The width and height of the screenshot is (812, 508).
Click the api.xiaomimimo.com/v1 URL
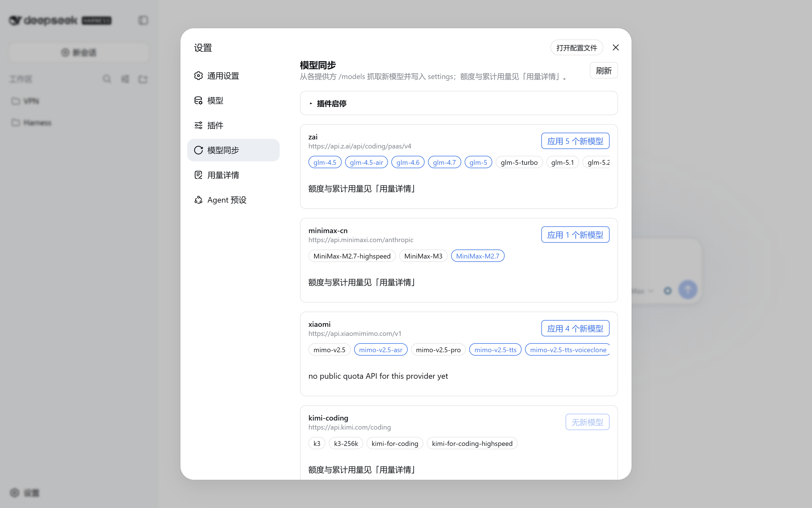tap(355, 334)
